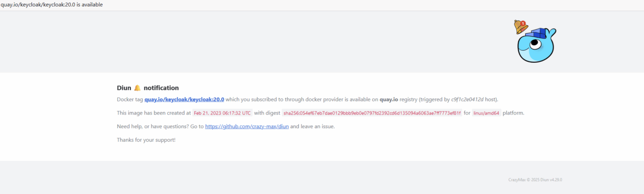Click the email subject line at the top
644x194 pixels.
pos(52,5)
